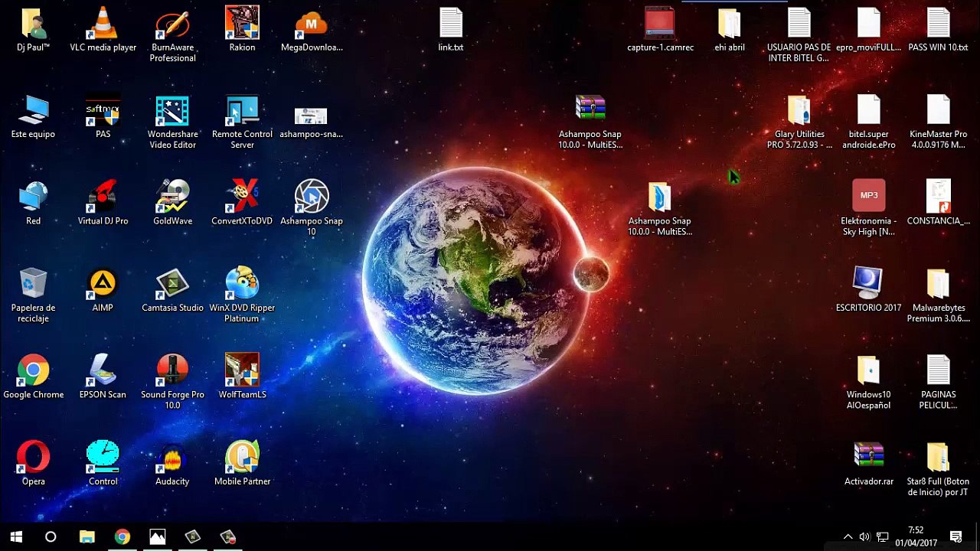Image resolution: width=980 pixels, height=551 pixels.
Task: Click the 7:52 clock and date
Action: point(916,536)
